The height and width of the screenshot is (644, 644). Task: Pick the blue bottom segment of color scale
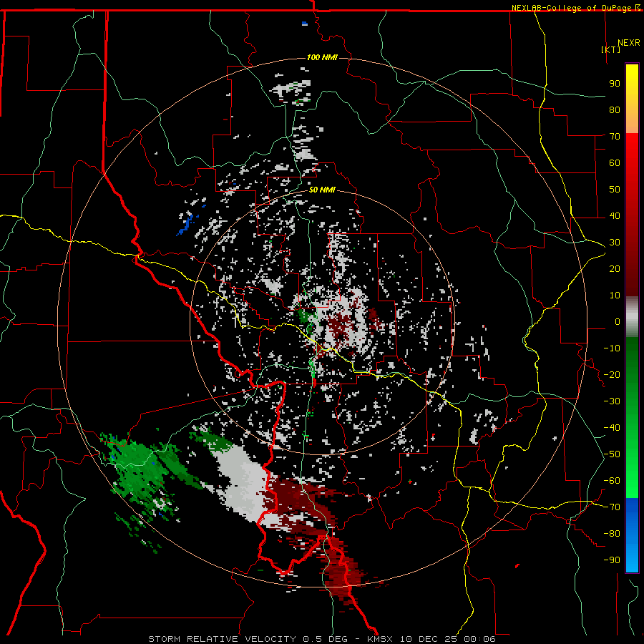point(632,535)
